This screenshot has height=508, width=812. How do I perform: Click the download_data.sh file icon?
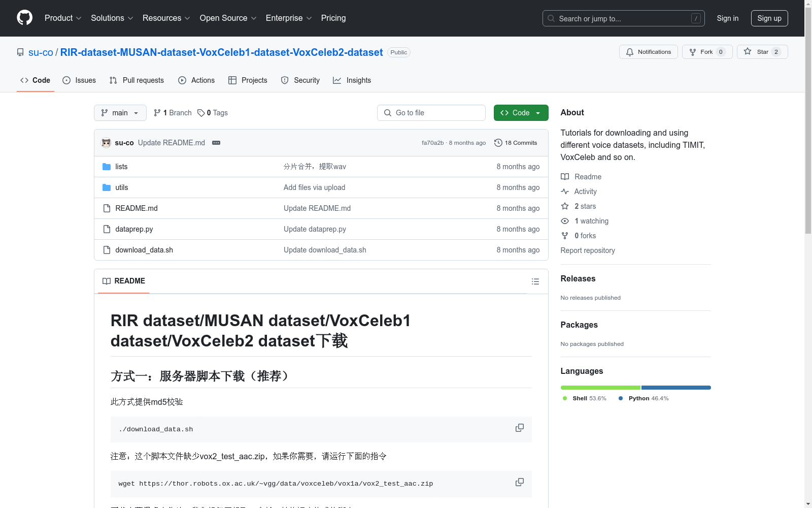click(107, 250)
